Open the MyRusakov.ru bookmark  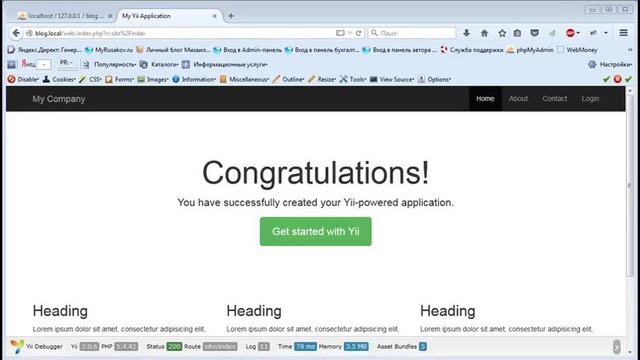click(109, 50)
